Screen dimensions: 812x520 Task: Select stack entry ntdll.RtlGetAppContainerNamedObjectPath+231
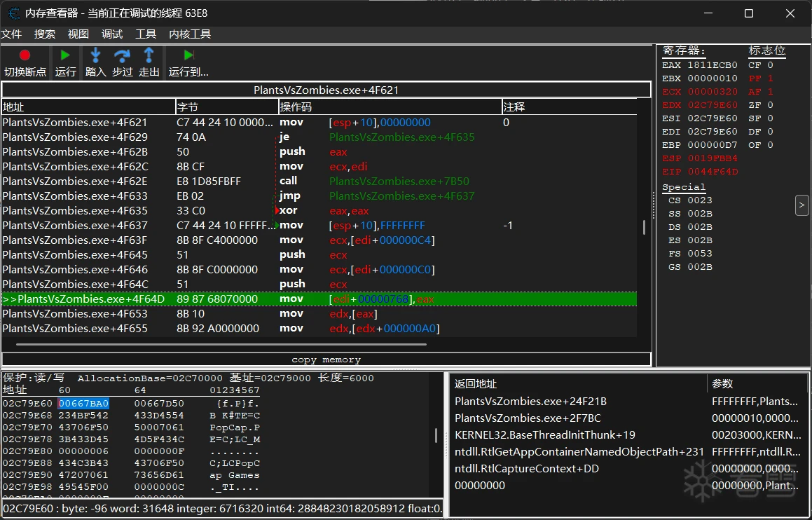(579, 451)
